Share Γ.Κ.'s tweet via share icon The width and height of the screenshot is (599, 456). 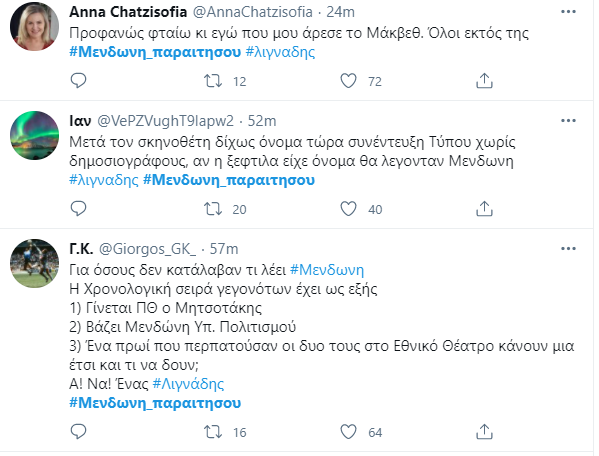484,432
